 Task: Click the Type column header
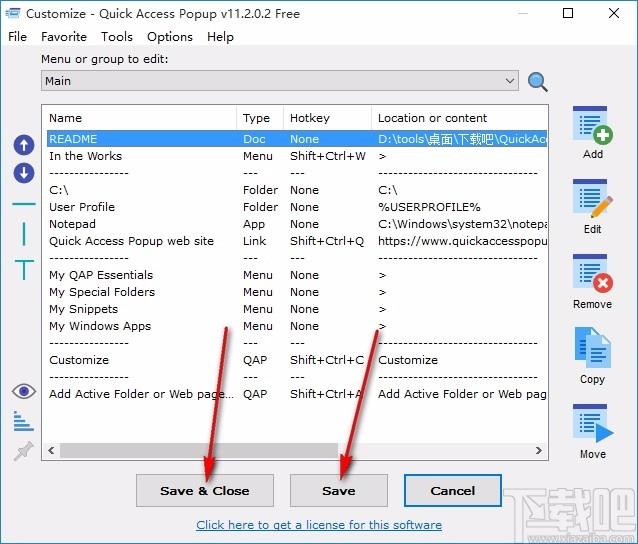coord(260,118)
